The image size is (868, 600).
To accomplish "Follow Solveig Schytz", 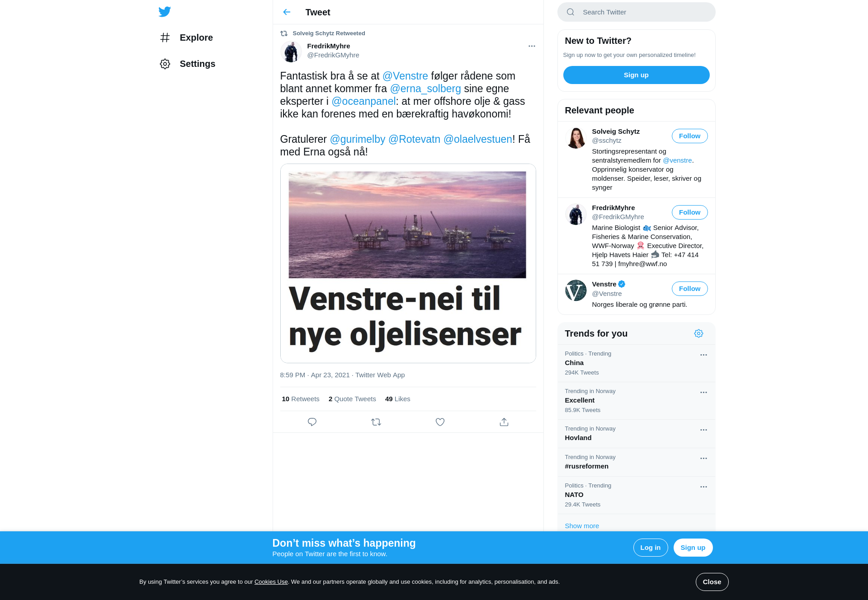I will tap(689, 136).
